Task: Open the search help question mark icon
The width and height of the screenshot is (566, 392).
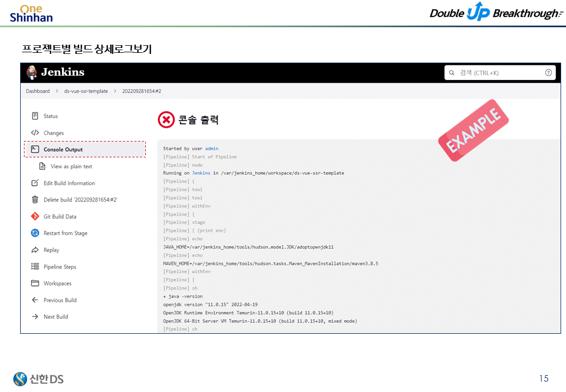Action: (549, 72)
